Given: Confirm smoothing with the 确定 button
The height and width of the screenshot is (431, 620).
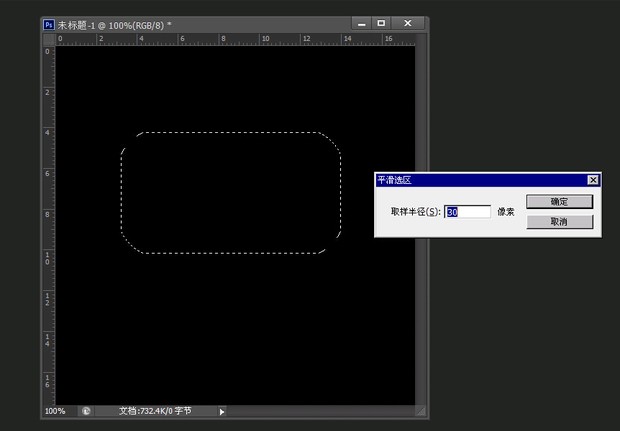Looking at the screenshot, I should pos(559,201).
